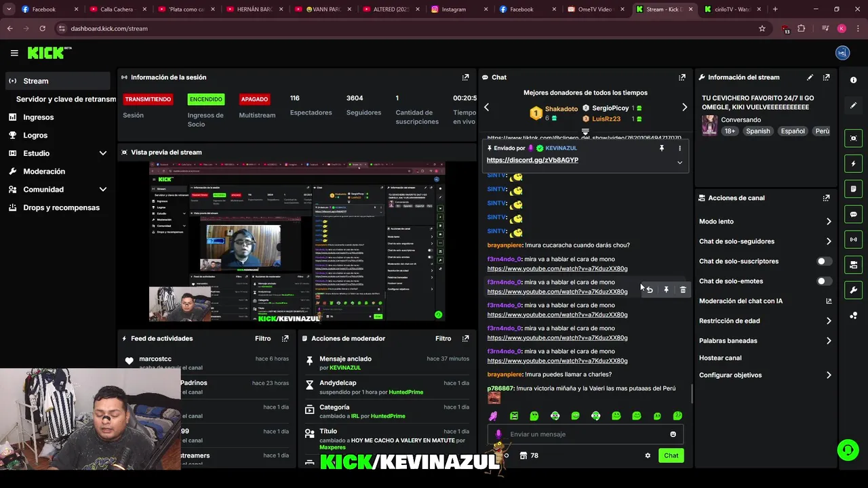Expand the pinned message chevron

click(x=679, y=163)
